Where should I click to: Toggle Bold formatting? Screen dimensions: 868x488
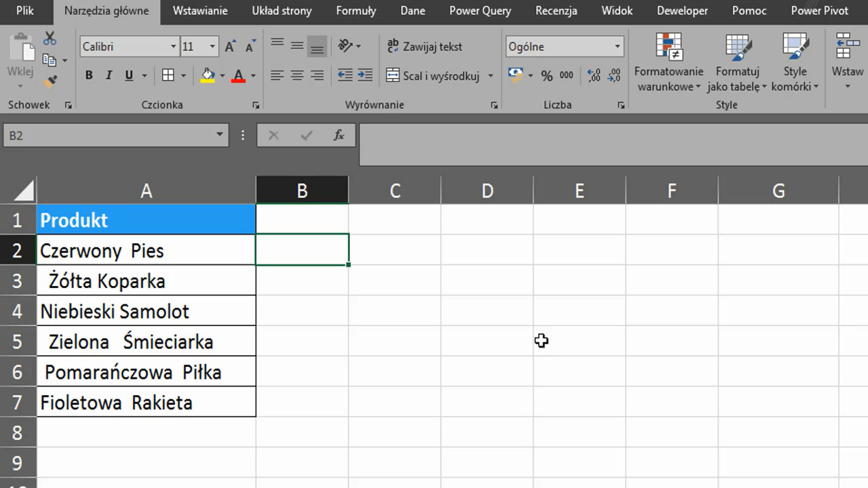(89, 75)
